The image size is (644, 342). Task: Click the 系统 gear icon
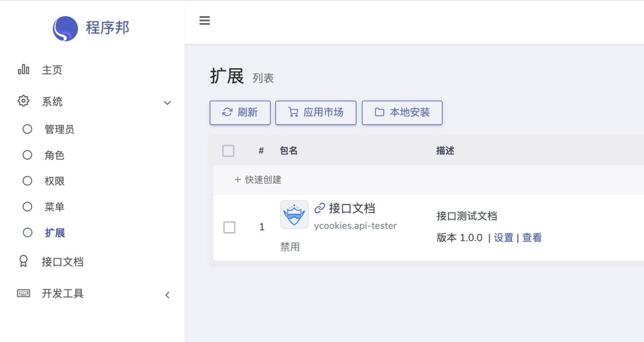pos(23,101)
